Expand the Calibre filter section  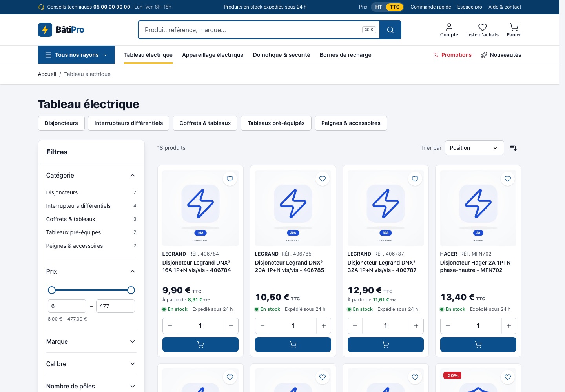(x=91, y=364)
